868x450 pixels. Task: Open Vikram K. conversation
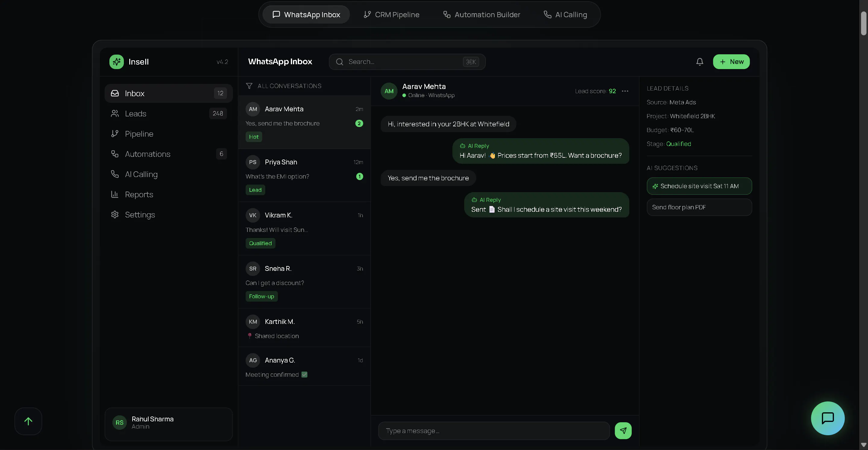[304, 229]
